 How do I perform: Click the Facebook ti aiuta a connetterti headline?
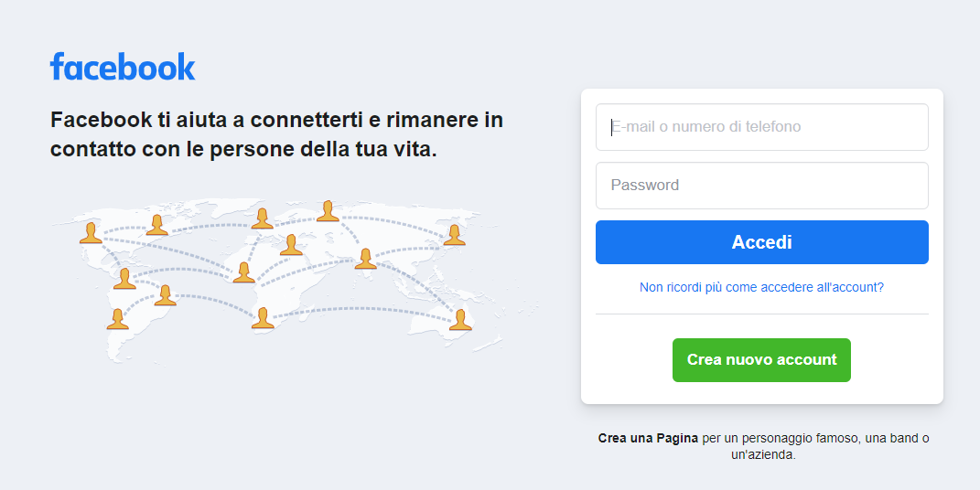coord(277,134)
